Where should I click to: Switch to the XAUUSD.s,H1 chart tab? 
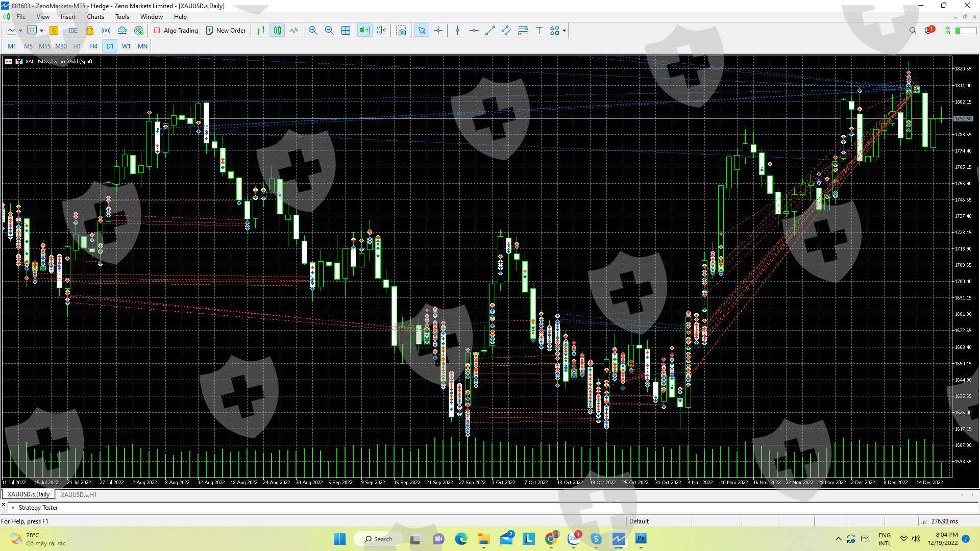tap(79, 494)
